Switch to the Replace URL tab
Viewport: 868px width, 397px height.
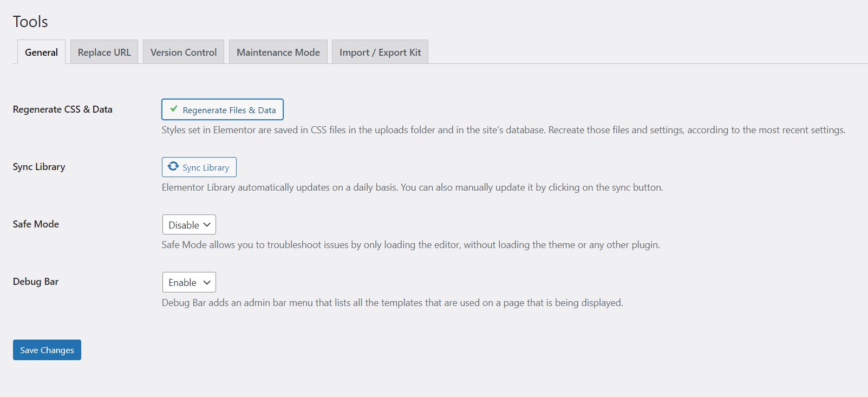103,51
